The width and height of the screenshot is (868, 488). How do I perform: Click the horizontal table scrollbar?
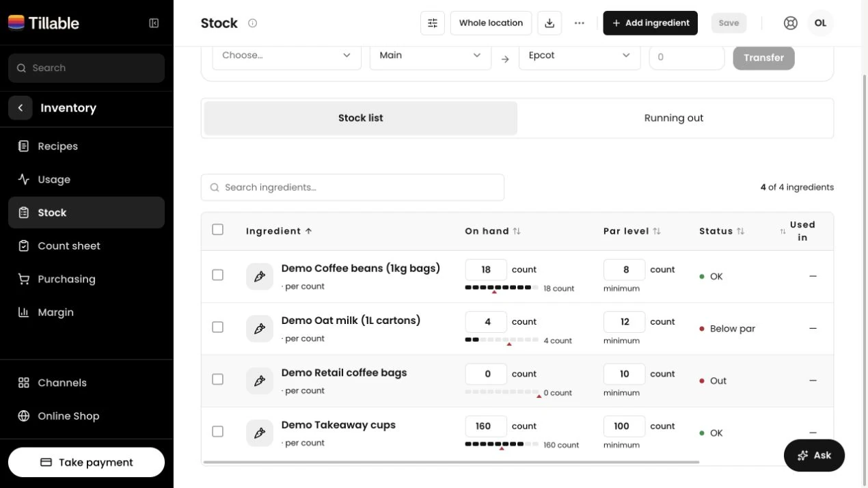coord(451,463)
